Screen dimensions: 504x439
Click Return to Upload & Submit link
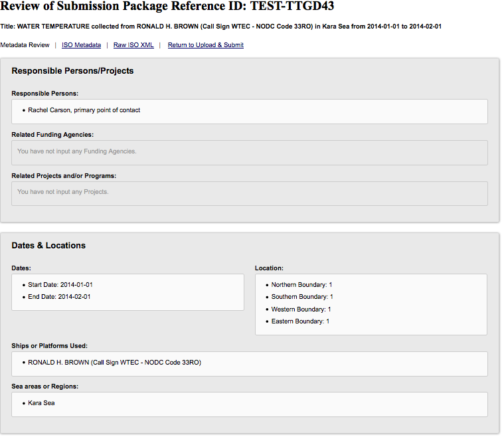(205, 45)
